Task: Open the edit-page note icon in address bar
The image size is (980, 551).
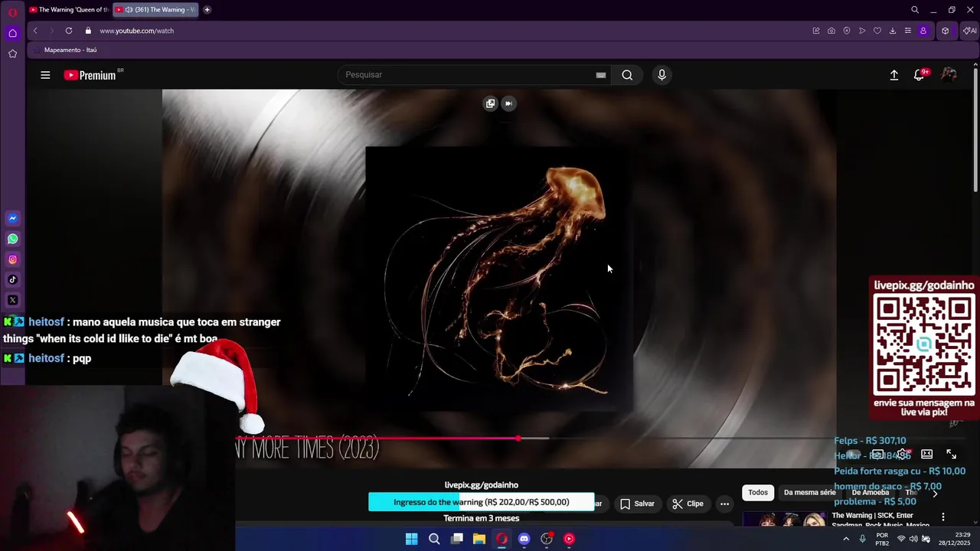Action: tap(816, 31)
